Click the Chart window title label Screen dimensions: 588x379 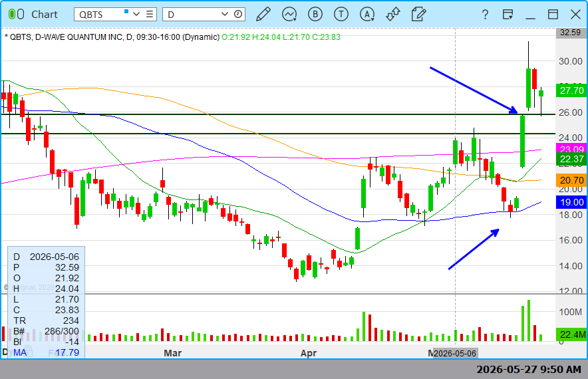tap(45, 14)
